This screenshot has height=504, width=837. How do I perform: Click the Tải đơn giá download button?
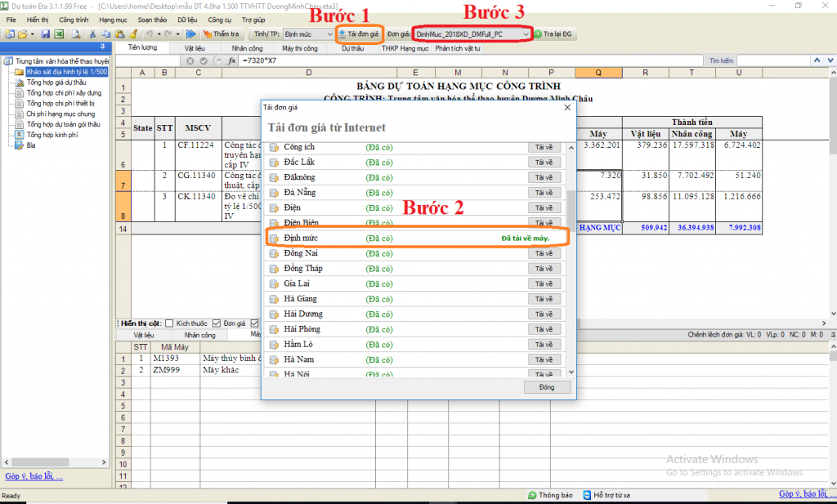359,34
